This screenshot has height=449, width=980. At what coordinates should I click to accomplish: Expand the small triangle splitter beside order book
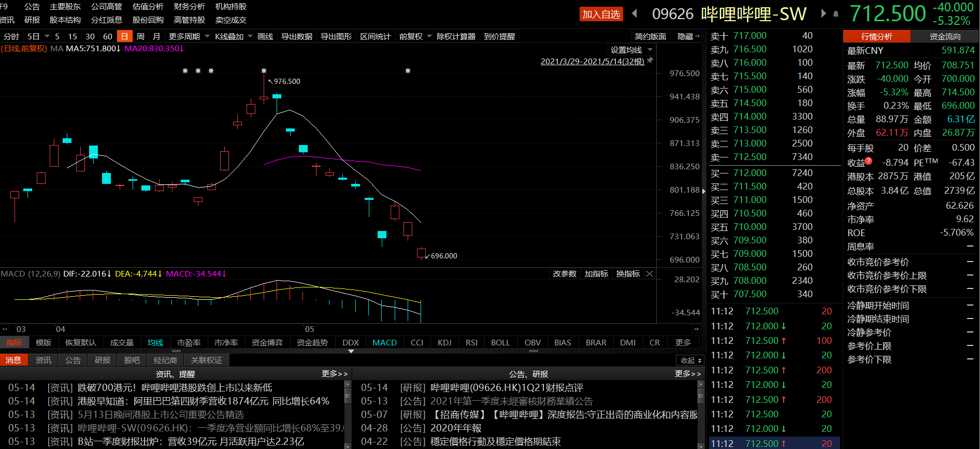703,191
